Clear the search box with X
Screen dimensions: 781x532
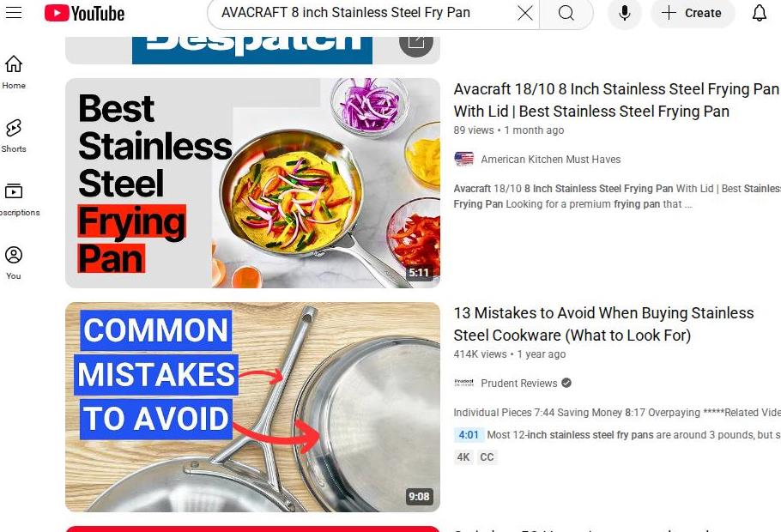[x=525, y=13]
